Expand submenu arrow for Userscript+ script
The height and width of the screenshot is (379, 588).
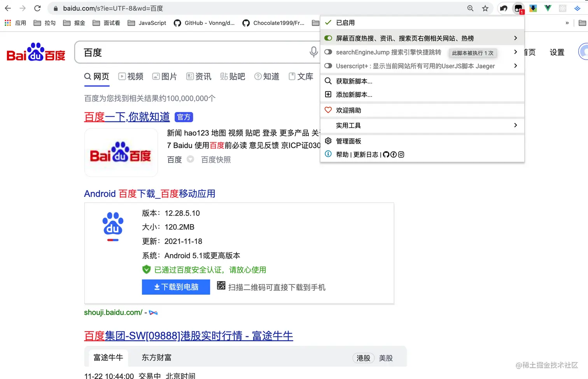[516, 66]
